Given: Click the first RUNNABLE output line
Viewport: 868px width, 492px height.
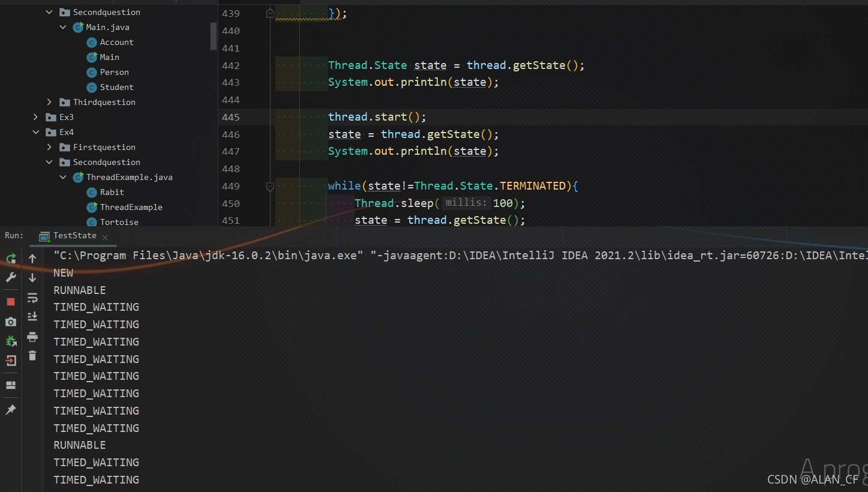Looking at the screenshot, I should pyautogui.click(x=80, y=290).
